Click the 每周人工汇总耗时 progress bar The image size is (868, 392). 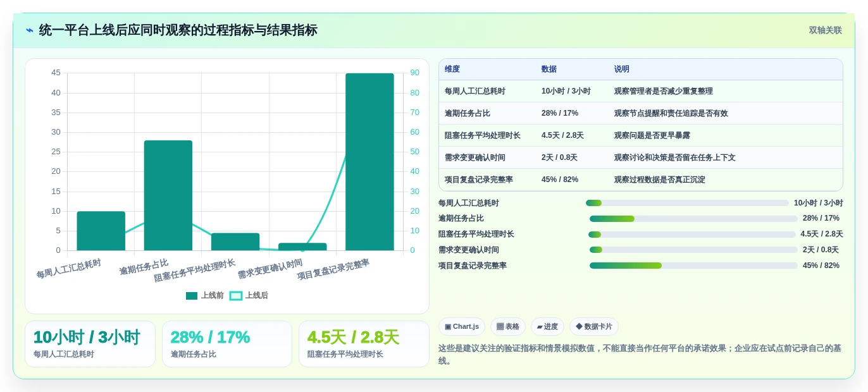[687, 203]
